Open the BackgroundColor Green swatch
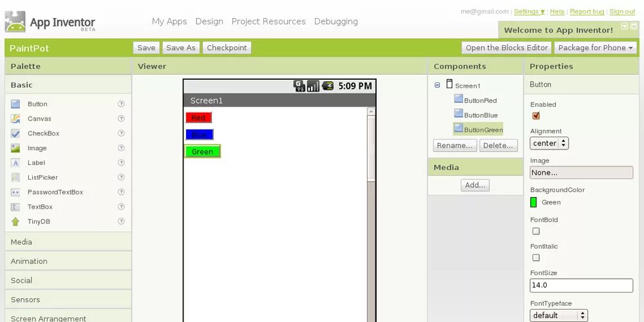This screenshot has height=322, width=644. click(533, 202)
